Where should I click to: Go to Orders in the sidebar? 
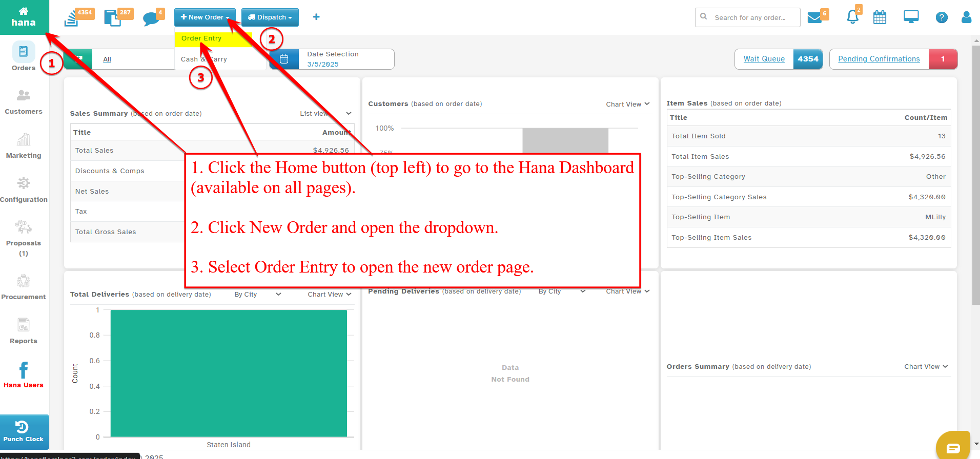point(24,56)
